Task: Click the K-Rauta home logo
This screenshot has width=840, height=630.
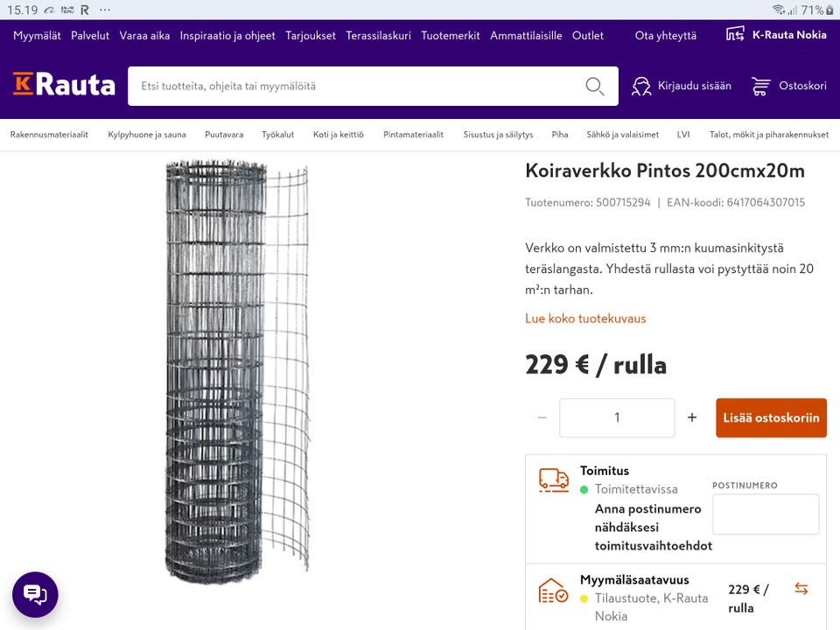Action: (x=63, y=85)
